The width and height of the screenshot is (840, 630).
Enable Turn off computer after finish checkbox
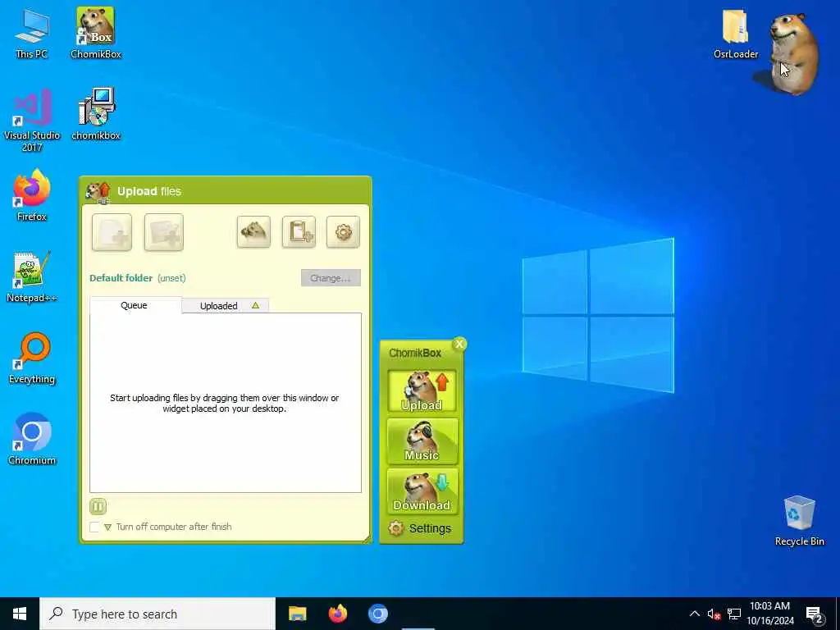point(94,527)
